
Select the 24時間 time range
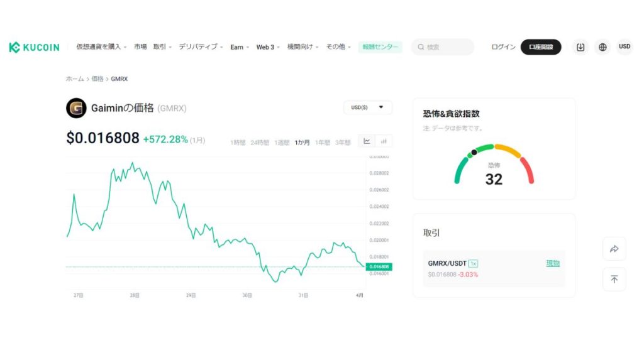(260, 143)
